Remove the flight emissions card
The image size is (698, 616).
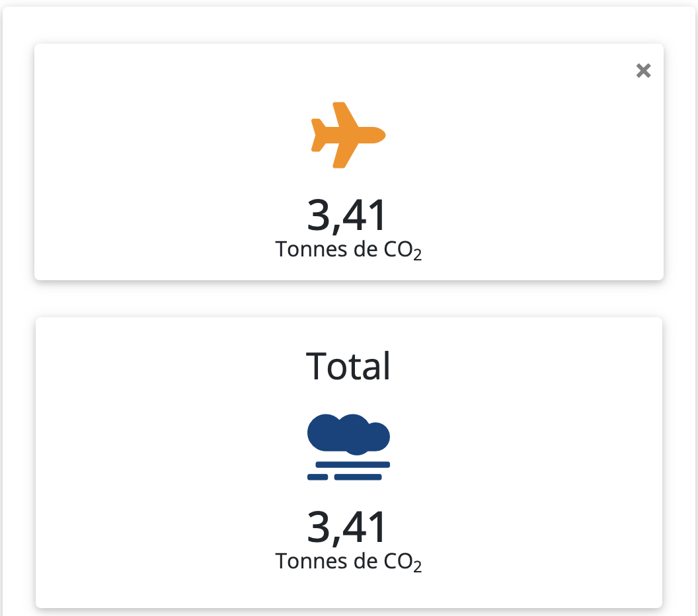(643, 71)
